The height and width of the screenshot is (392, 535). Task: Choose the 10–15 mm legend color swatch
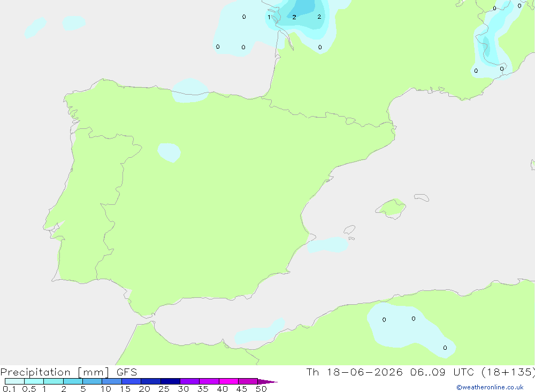click(112, 381)
